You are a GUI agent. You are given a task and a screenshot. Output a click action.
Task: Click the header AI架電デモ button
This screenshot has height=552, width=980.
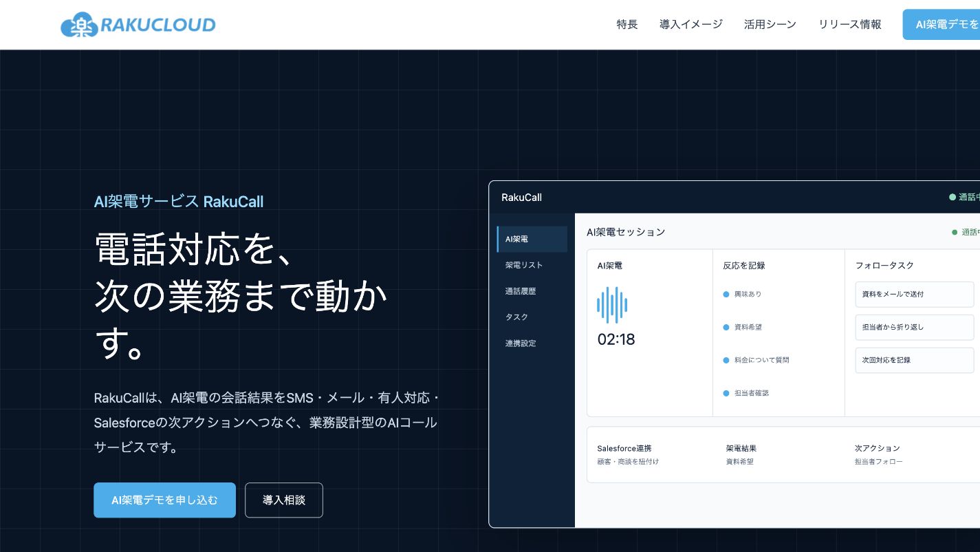(941, 25)
